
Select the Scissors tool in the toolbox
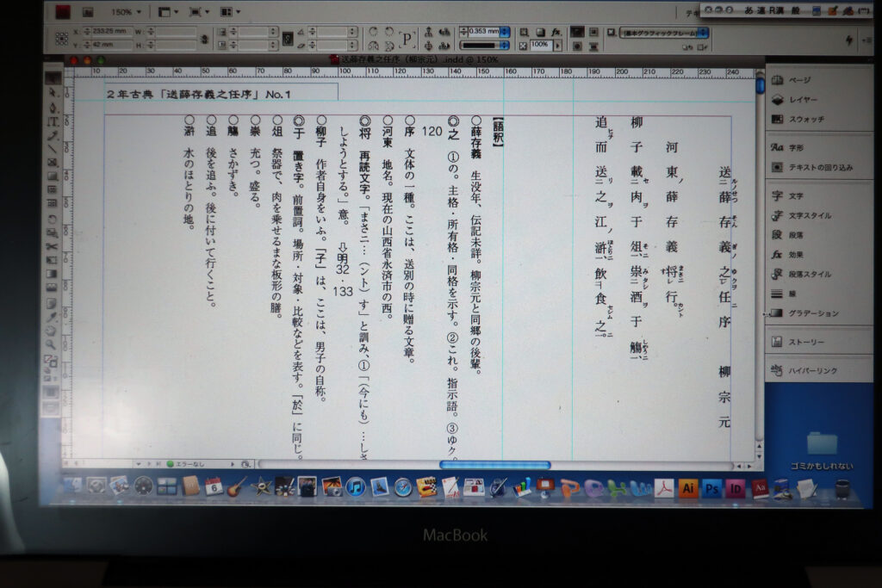[52, 245]
